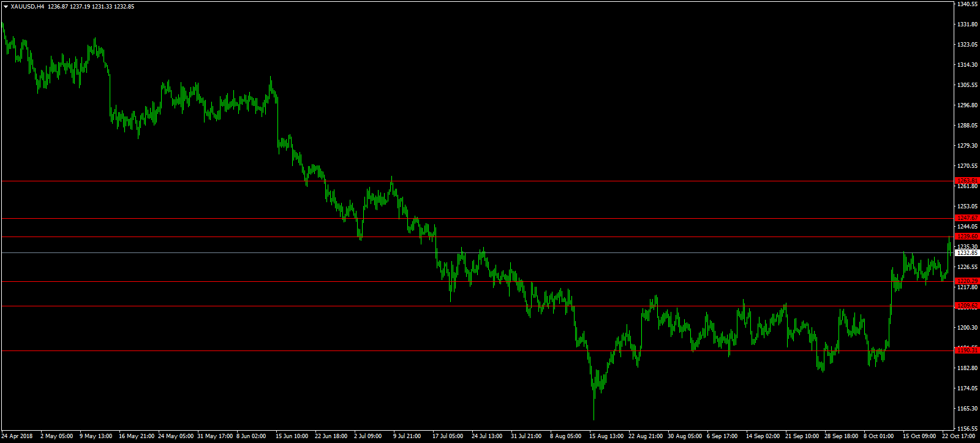Image resolution: width=980 pixels, height=443 pixels.
Task: Select the red 1220.29 price level label
Action: [967, 281]
